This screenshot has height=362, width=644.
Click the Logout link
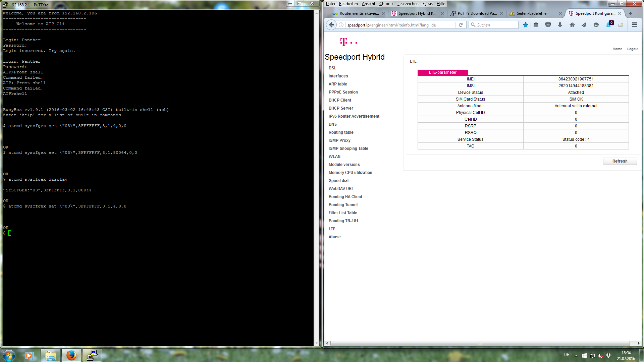(633, 49)
